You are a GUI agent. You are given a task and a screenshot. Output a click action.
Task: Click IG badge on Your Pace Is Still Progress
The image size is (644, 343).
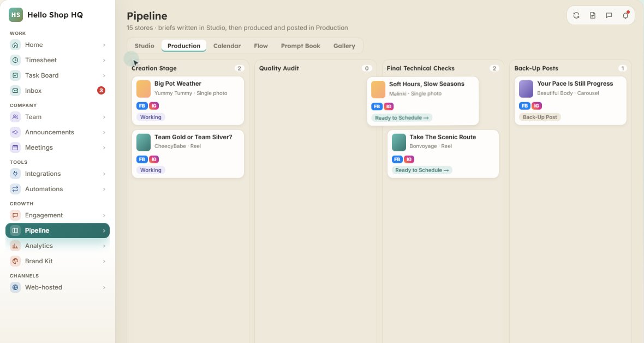537,106
